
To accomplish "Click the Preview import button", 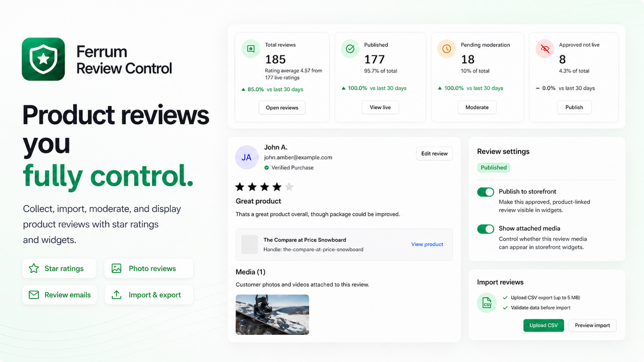I will (x=592, y=325).
